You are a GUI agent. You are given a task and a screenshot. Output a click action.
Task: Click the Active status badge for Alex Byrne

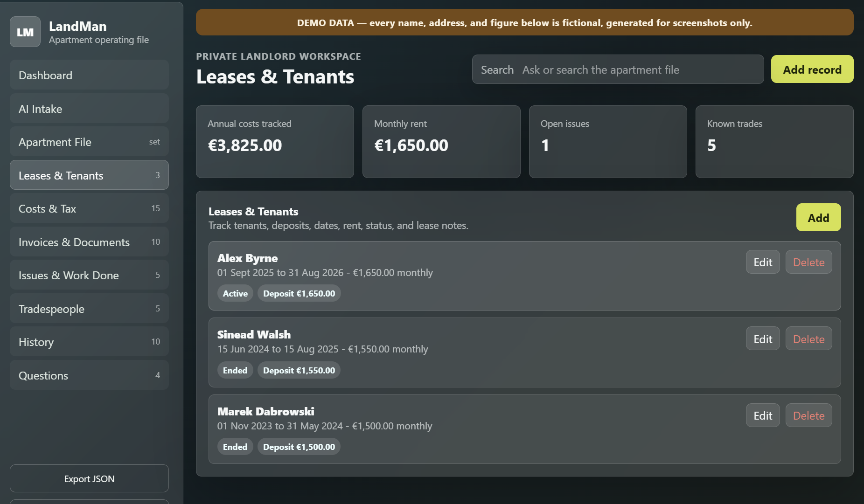pyautogui.click(x=235, y=293)
